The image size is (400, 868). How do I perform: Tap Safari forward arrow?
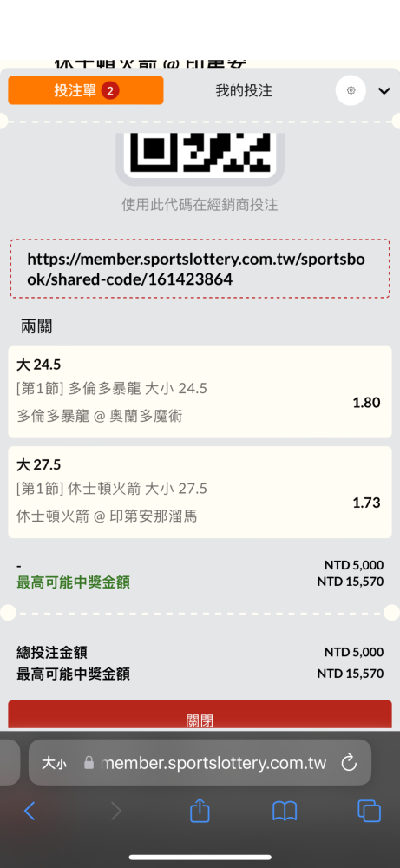pyautogui.click(x=115, y=811)
